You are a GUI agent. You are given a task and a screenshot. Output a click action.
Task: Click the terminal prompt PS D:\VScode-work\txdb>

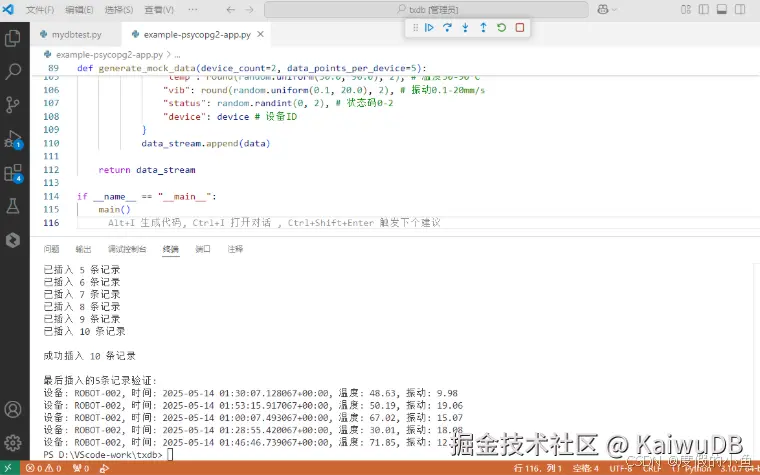103,455
